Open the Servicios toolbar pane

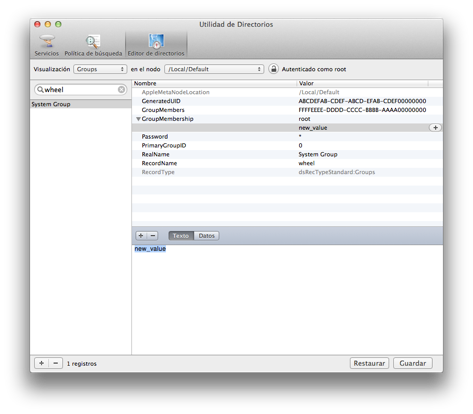[47, 45]
